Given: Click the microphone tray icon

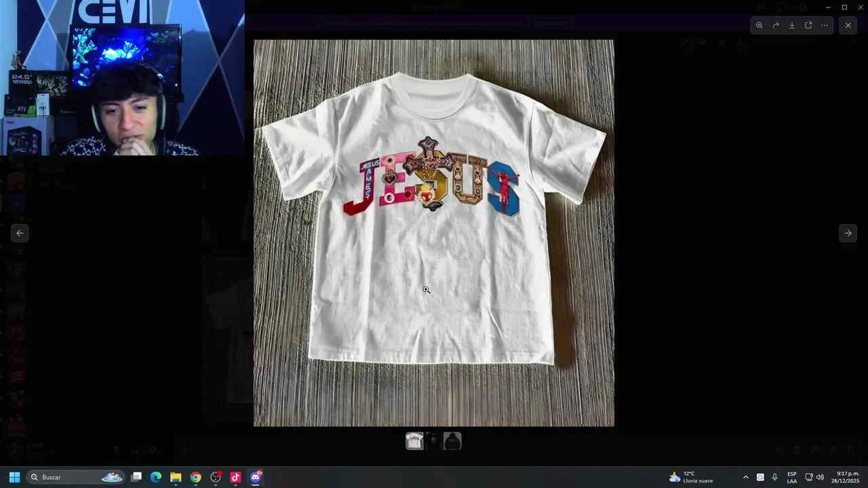Looking at the screenshot, I should click(774, 477).
